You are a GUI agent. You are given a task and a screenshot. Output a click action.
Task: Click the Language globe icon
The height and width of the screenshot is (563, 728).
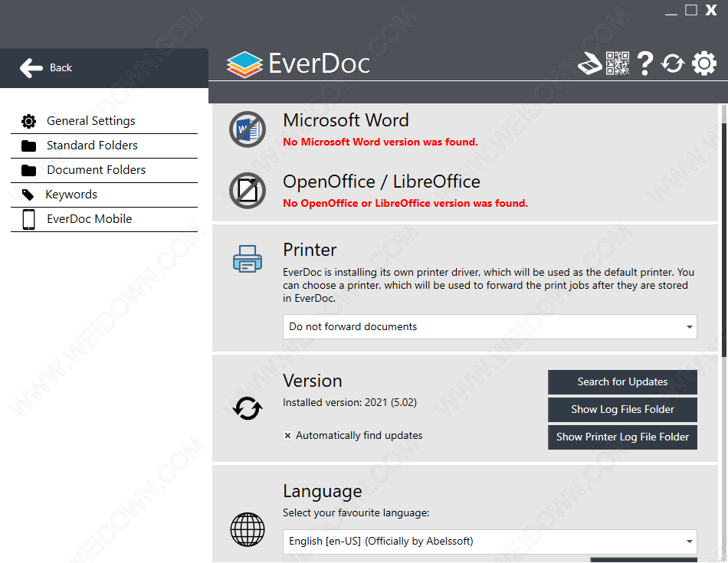coord(248,529)
